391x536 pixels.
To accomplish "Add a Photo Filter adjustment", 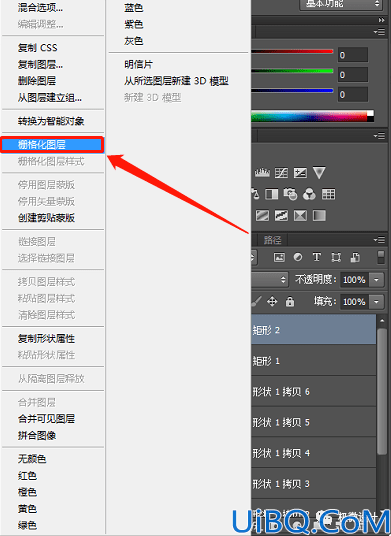I will (x=291, y=195).
